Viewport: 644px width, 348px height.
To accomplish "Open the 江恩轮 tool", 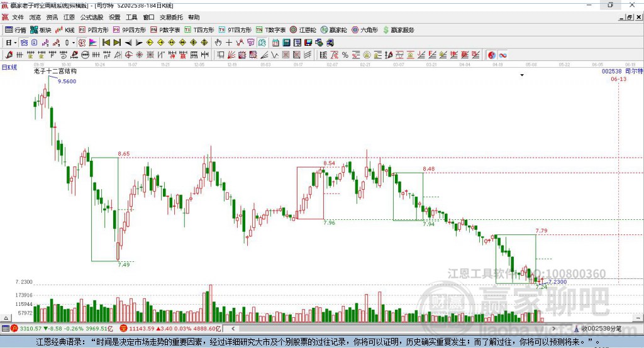I will point(303,30).
